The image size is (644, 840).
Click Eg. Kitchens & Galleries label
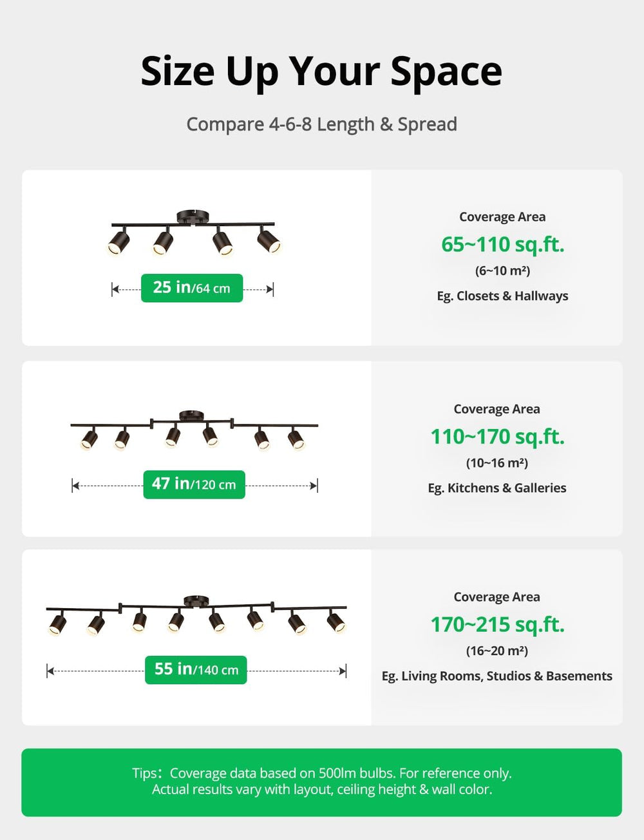click(x=497, y=488)
